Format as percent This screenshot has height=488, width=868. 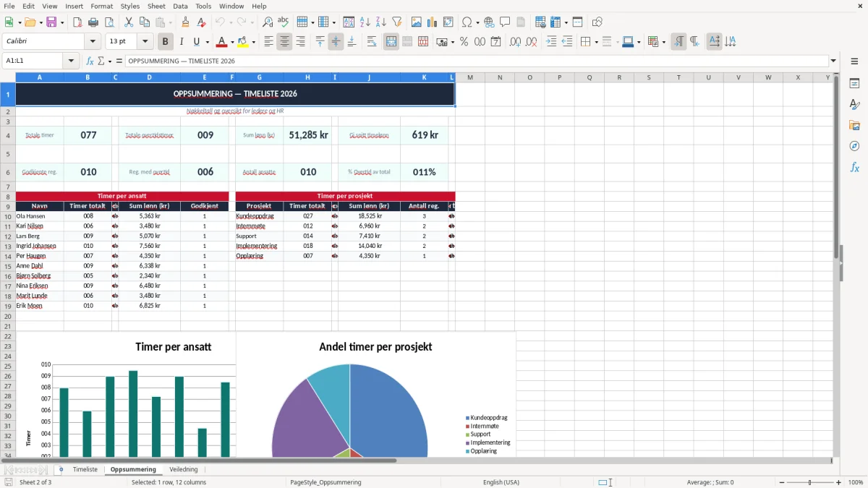[x=464, y=42]
